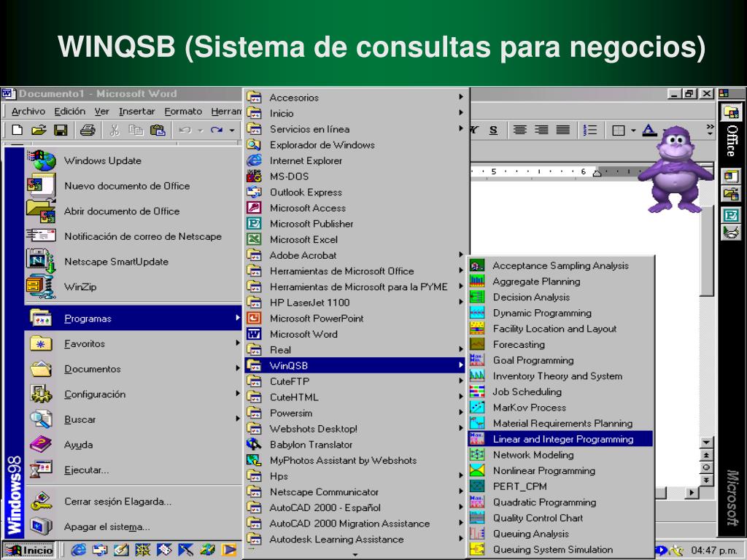
Task: Open Forecasting WinQSB module
Action: 560,344
